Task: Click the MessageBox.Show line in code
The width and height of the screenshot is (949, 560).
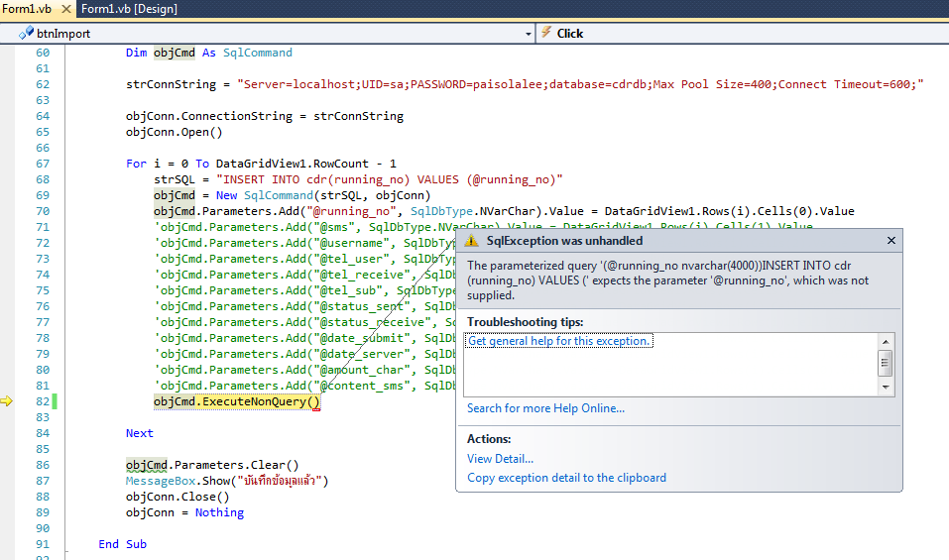Action: coord(226,481)
